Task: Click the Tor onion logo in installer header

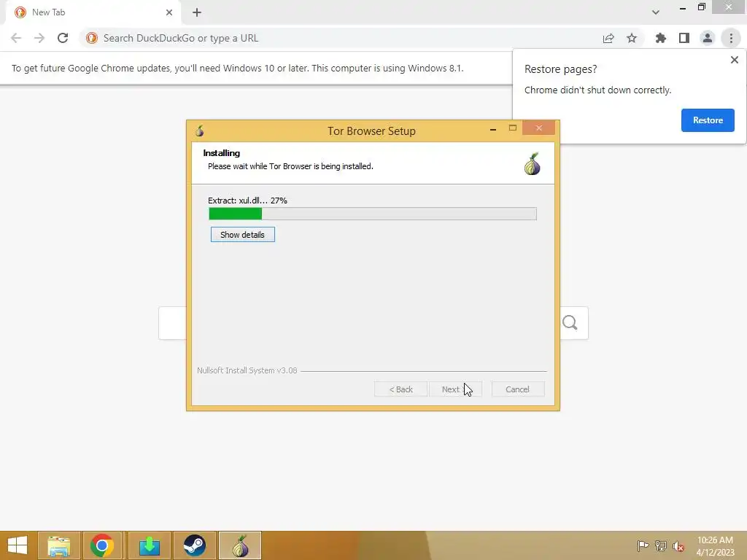Action: pos(532,164)
